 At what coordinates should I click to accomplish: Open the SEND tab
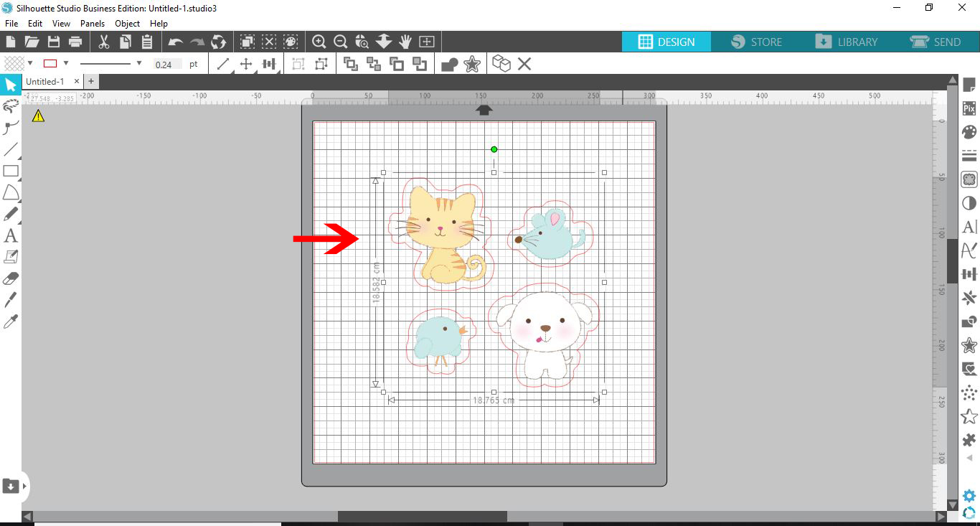pyautogui.click(x=935, y=42)
